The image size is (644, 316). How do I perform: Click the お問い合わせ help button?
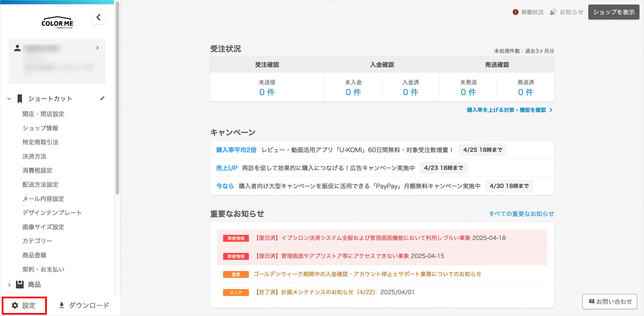[610, 302]
